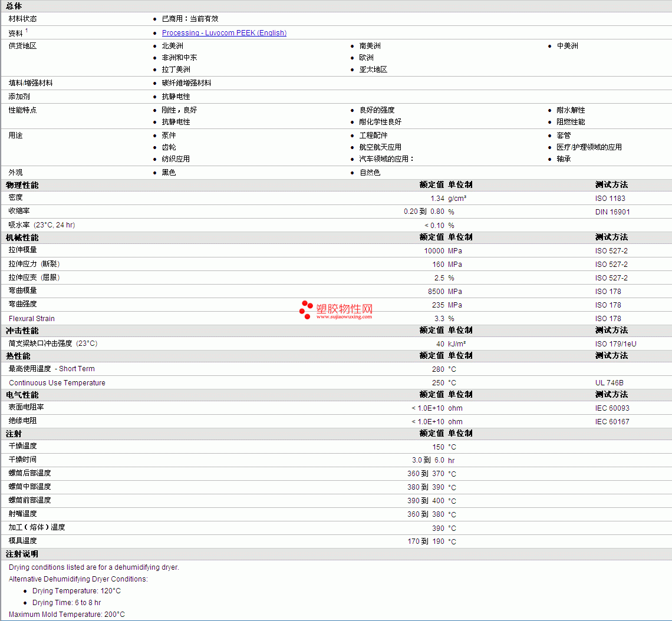The height and width of the screenshot is (621, 672).
Task: Select the 物理性能 section header
Action: (22, 185)
